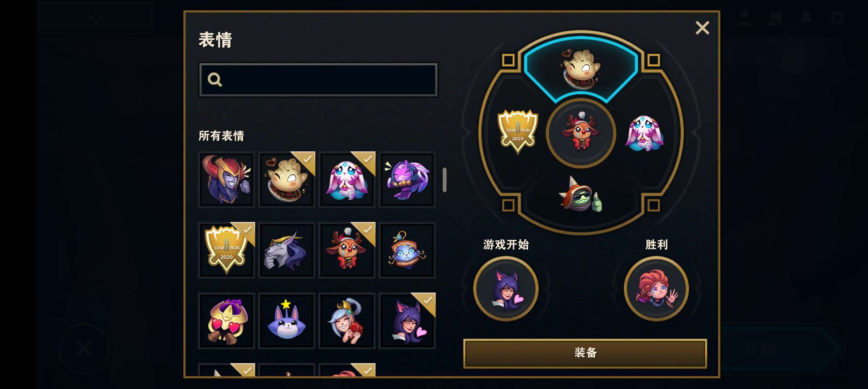Image resolution: width=868 pixels, height=389 pixels.
Task: Open the 游戏开始 emote slot
Action: [506, 289]
